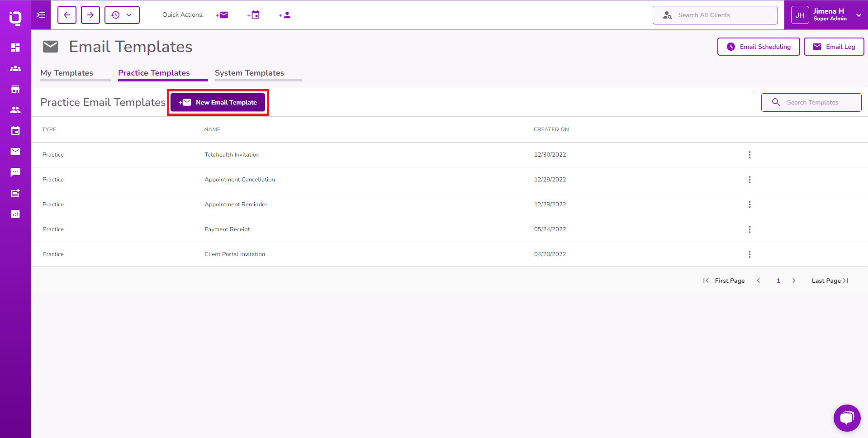Open the notes sidebar icon

coord(15,193)
